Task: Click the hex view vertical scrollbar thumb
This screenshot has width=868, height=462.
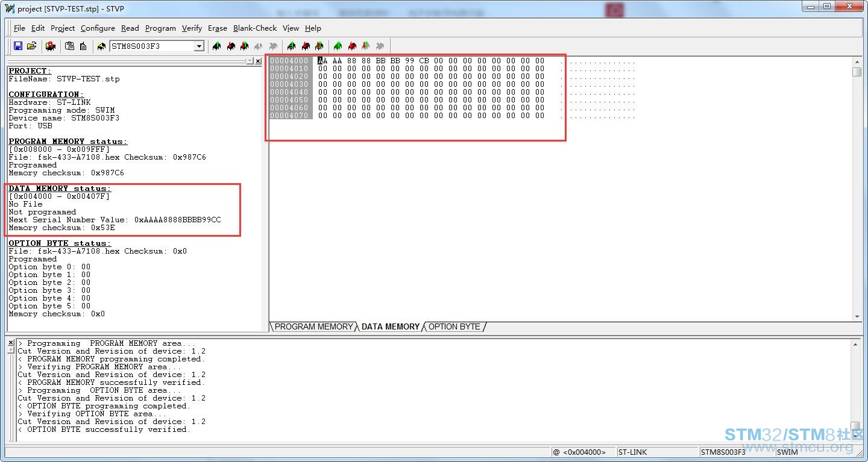Action: (x=857, y=72)
